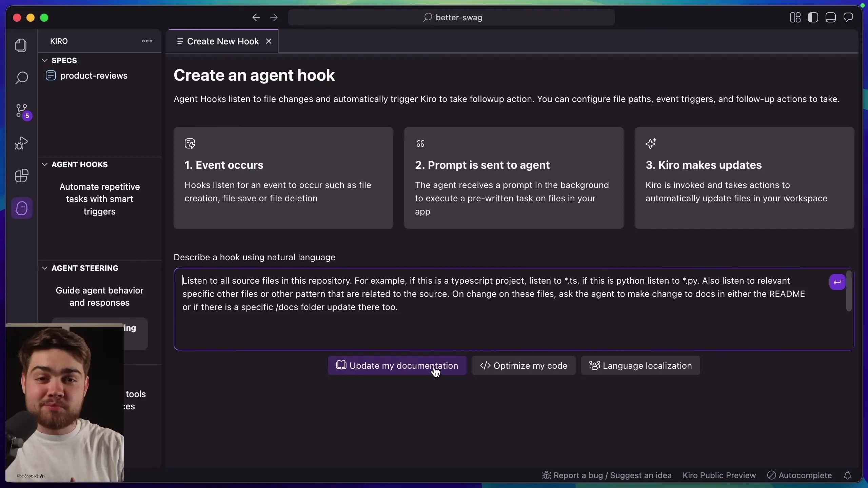Screen dimensions: 868x488
Task: Click the Event occurs card icon
Action: pos(190,144)
